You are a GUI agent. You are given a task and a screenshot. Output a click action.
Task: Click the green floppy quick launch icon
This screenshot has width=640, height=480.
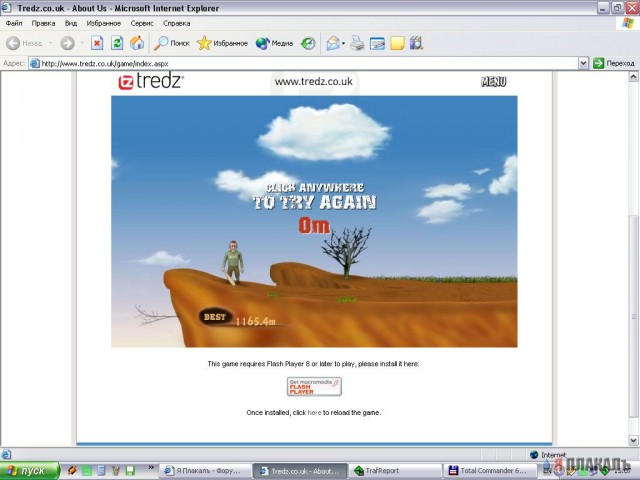click(130, 471)
